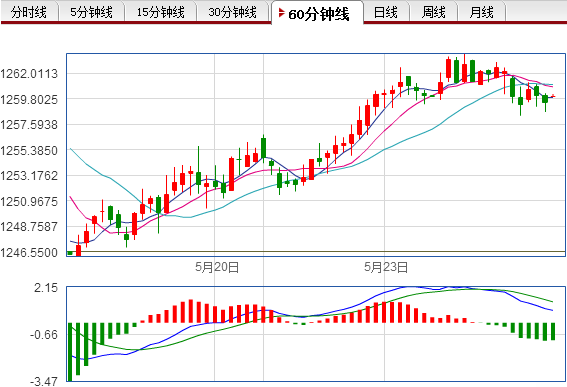Click the -3.47 MACD scale label
The image size is (567, 387).
(44, 381)
